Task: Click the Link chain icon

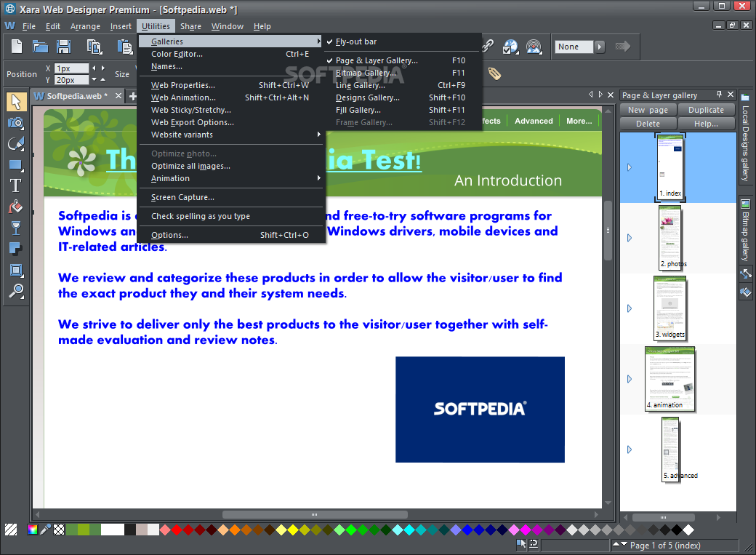Action: (488, 46)
